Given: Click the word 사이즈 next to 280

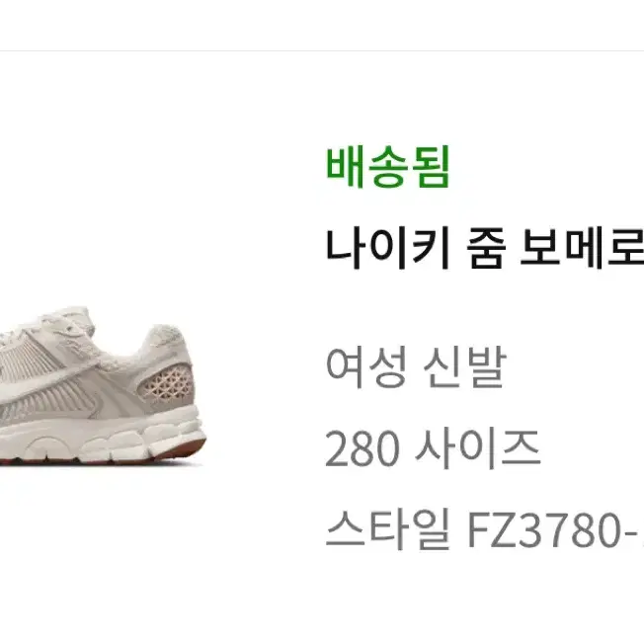Looking at the screenshot, I should point(477,448).
